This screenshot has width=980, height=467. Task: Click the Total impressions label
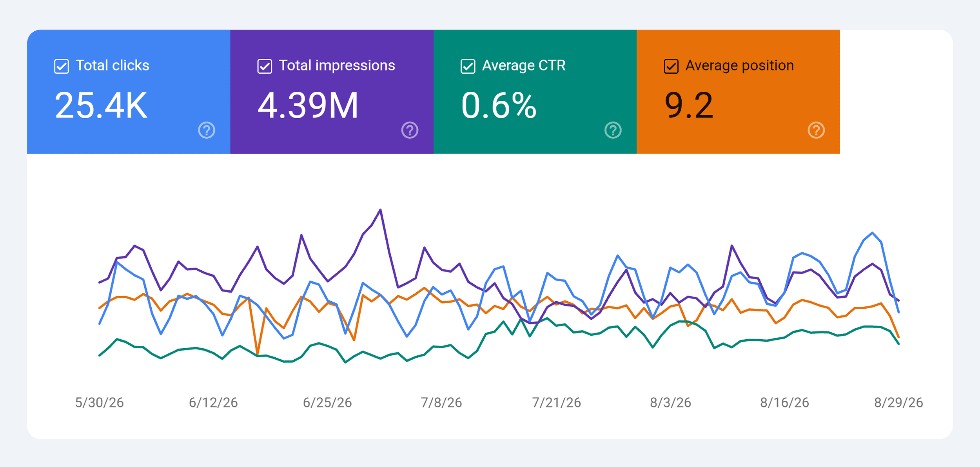[x=337, y=65]
